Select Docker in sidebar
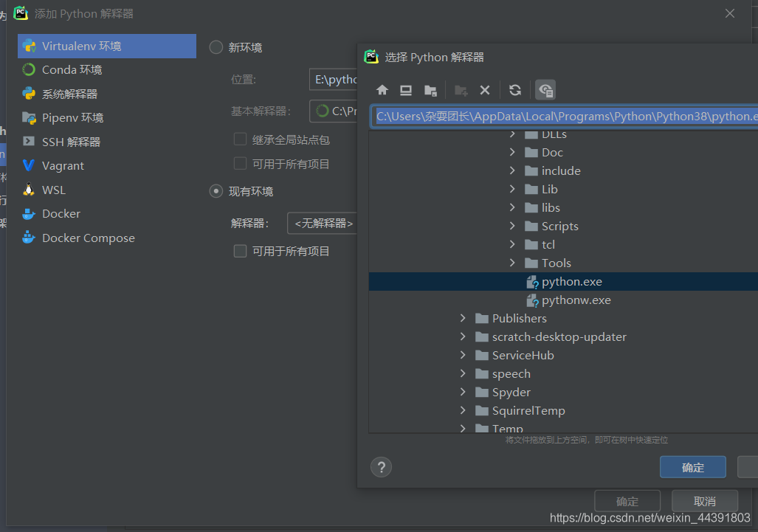Viewport: 758px width, 532px height. (107, 213)
